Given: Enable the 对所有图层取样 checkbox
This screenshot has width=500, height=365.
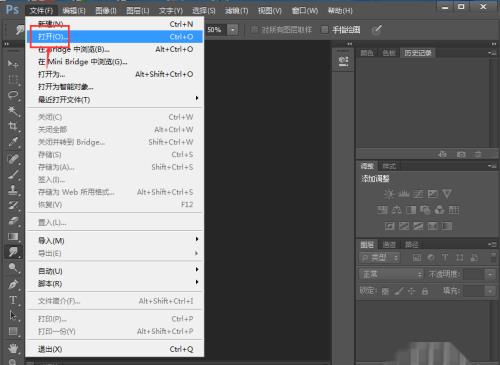Looking at the screenshot, I should (254, 30).
